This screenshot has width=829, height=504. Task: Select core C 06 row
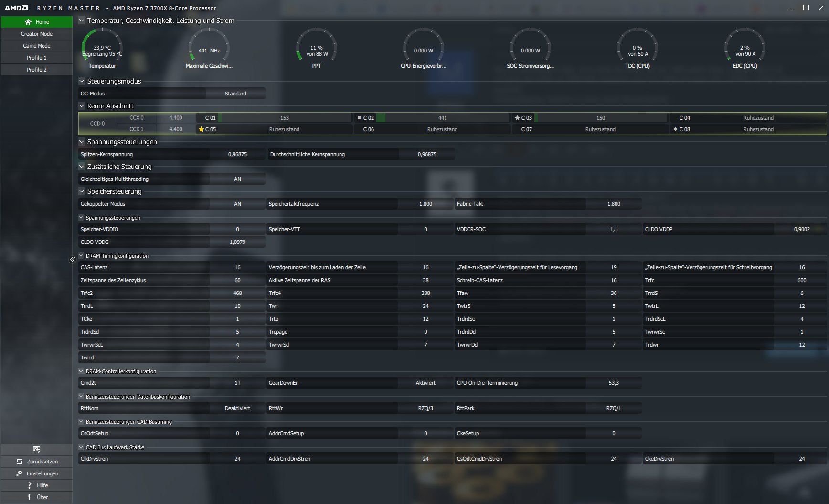[432, 129]
